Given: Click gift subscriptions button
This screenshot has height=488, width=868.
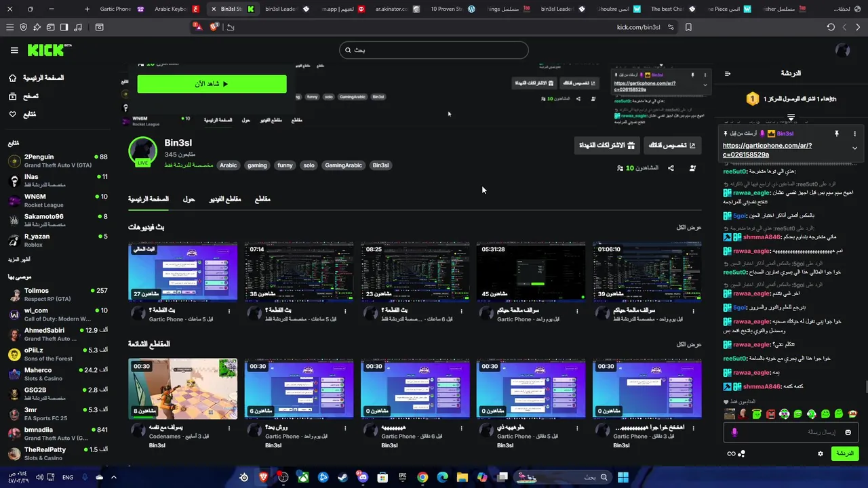Looking at the screenshot, I should click(x=606, y=145).
